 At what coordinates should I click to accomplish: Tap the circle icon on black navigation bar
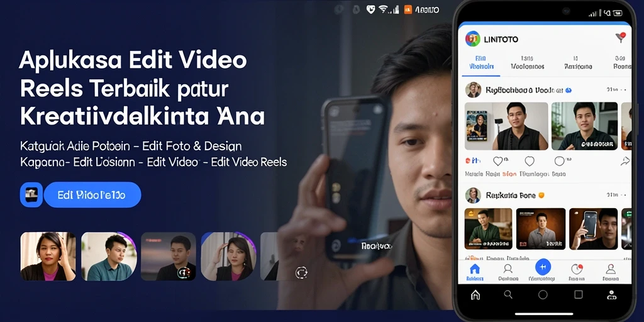click(x=543, y=294)
